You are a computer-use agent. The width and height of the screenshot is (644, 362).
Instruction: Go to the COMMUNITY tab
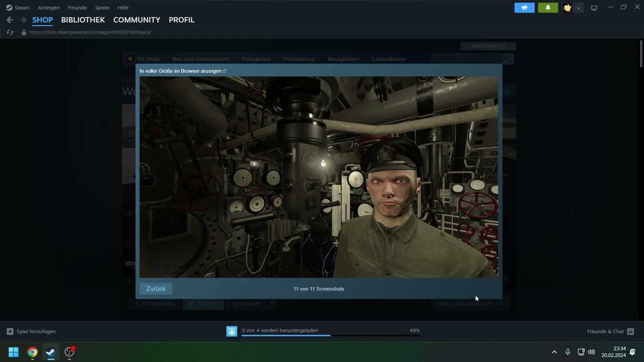(x=137, y=20)
